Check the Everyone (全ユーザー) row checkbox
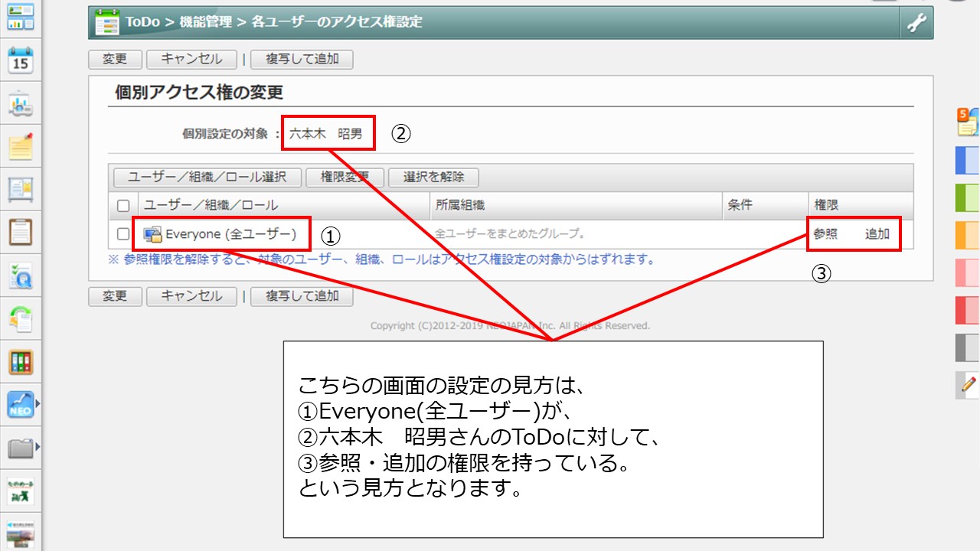Viewport: 980px width, 551px height. (123, 234)
